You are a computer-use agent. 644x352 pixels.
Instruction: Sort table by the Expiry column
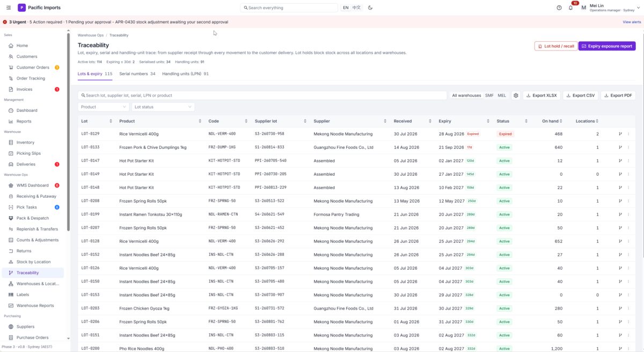[464, 121]
